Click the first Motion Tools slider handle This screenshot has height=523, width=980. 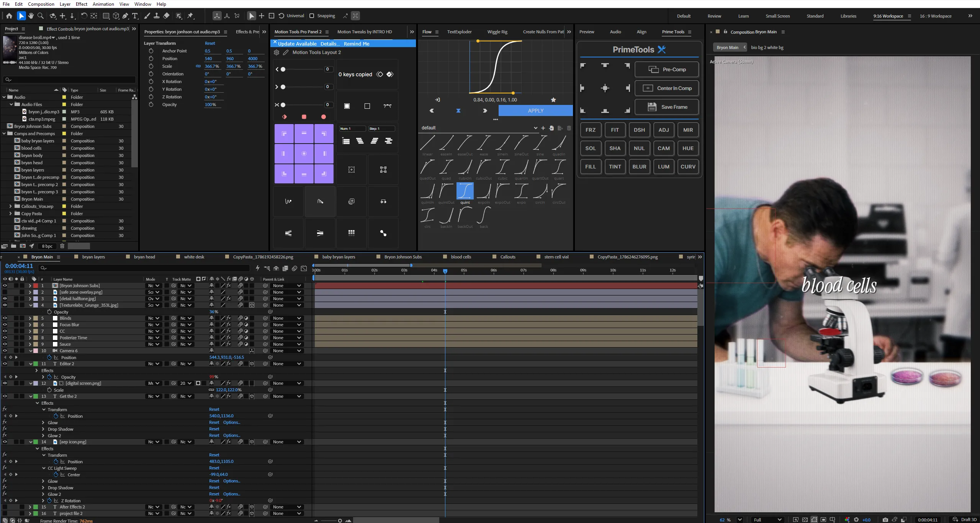[283, 69]
